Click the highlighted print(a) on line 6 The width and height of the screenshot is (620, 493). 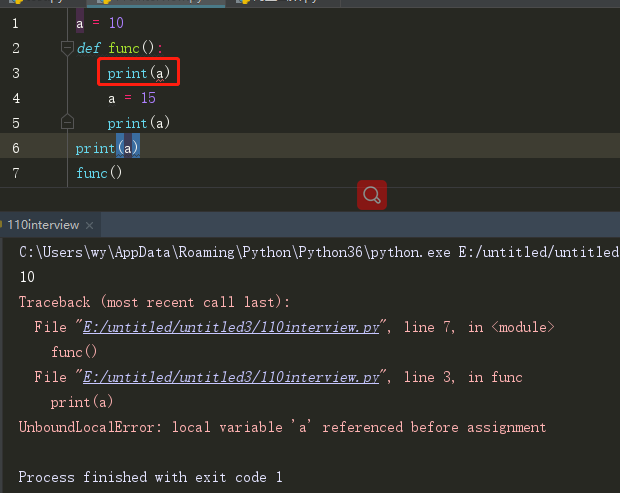pyautogui.click(x=107, y=148)
